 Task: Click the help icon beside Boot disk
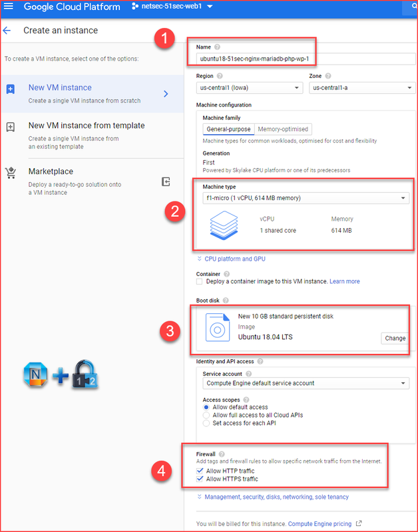(226, 301)
